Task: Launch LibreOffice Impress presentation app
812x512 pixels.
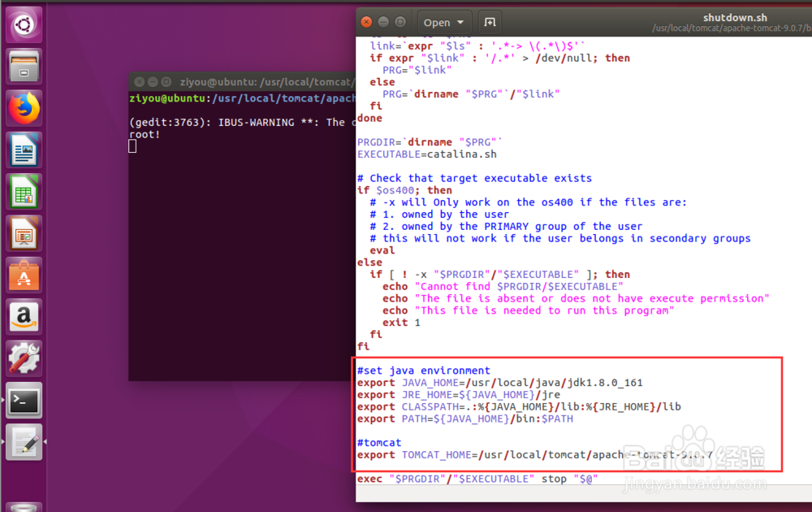Action: pyautogui.click(x=24, y=233)
